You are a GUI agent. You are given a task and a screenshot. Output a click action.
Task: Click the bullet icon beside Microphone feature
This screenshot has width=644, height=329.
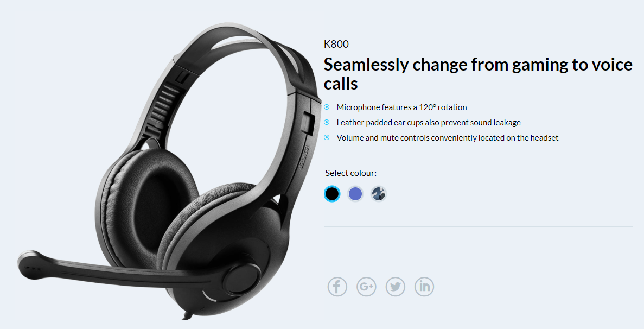point(327,107)
